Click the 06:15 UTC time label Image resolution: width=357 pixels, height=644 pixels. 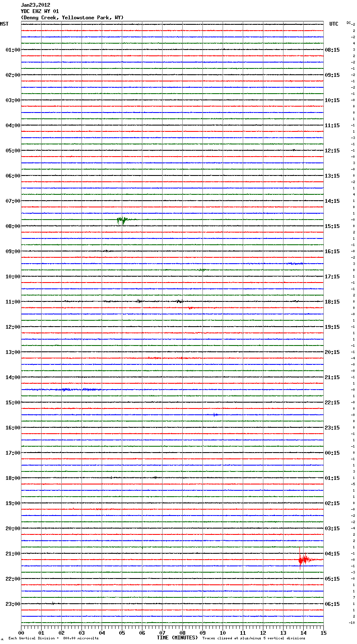click(x=332, y=604)
